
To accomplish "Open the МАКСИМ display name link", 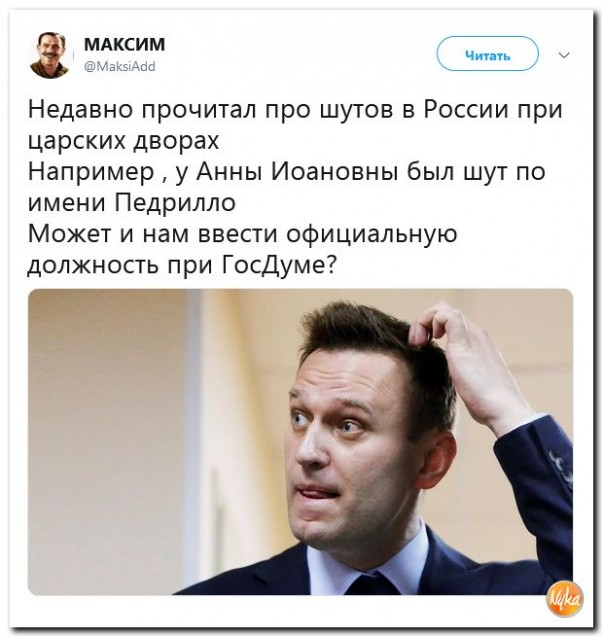I will (125, 44).
